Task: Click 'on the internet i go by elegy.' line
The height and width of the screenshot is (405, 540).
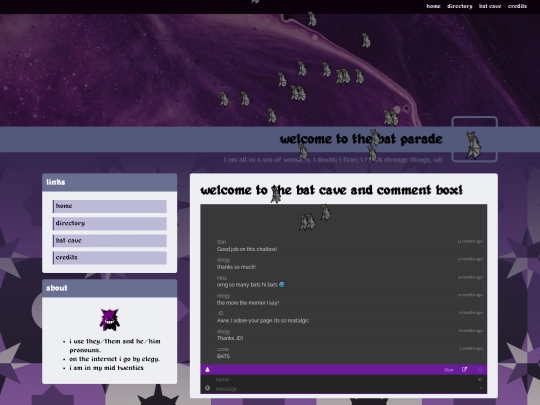Action: click(x=114, y=359)
